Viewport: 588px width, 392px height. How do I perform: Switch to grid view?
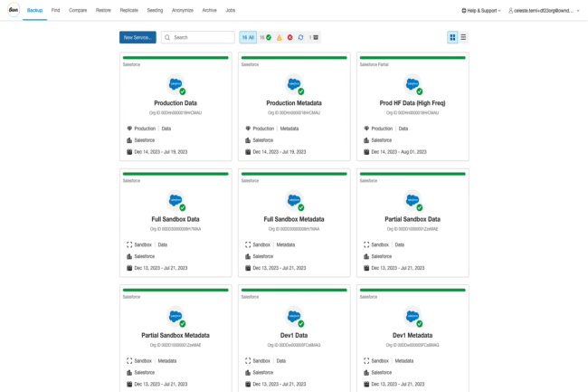pos(452,37)
